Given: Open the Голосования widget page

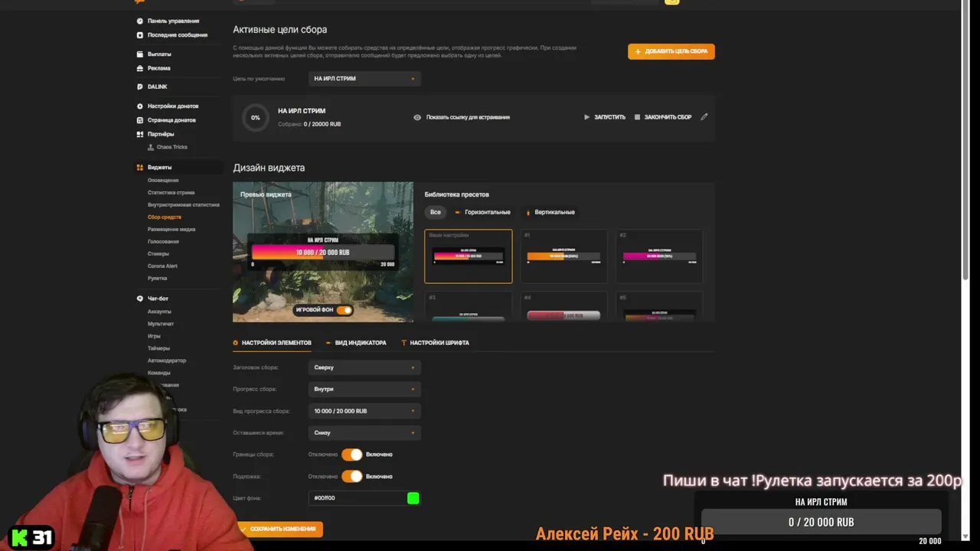Looking at the screenshot, I should 163,241.
